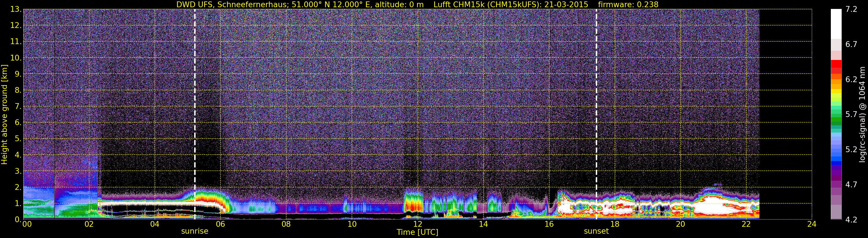This screenshot has height=238, width=868.
Task: Click the '5.' height tick label
Action: coord(18,139)
